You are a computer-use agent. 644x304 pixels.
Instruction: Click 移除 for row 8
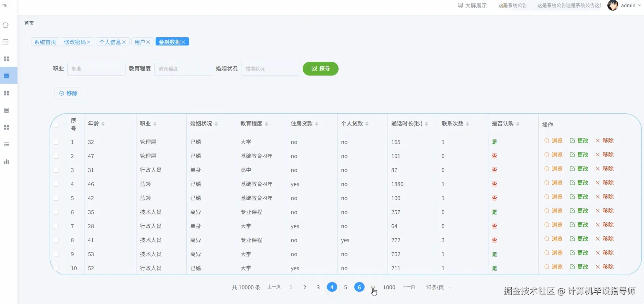[x=605, y=239]
